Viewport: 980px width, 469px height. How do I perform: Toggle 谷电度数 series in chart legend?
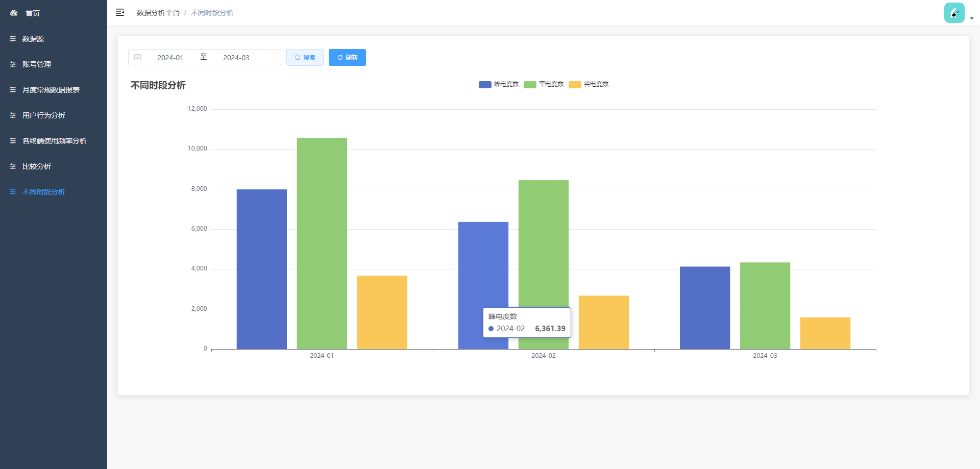point(589,84)
